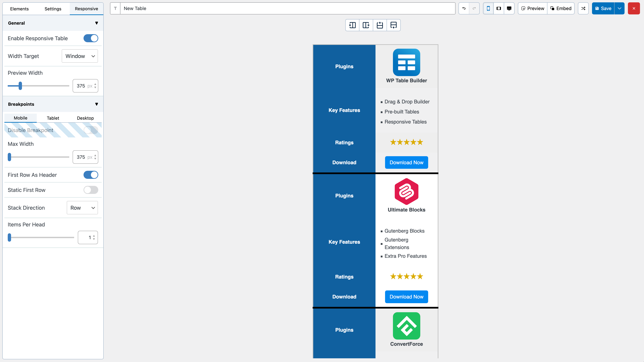Switch to desktop preview mode icon
Screen dimensions: 644x362
point(509,8)
